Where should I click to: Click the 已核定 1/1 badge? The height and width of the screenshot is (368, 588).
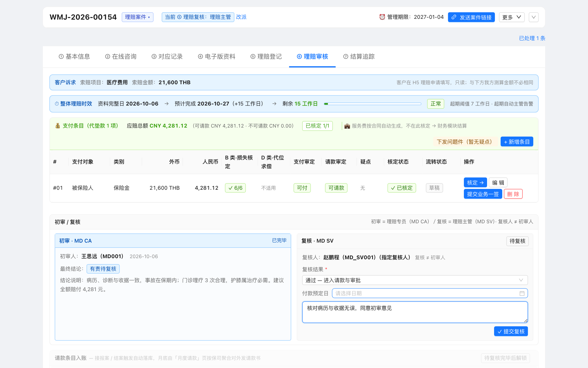[317, 126]
